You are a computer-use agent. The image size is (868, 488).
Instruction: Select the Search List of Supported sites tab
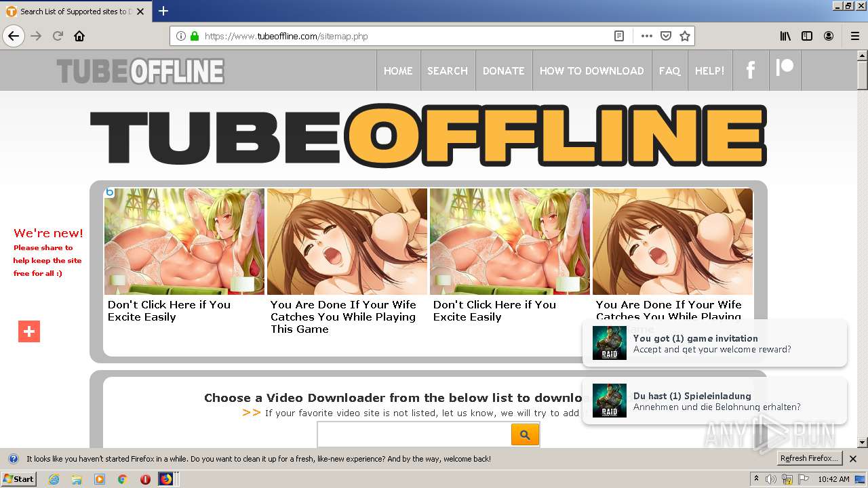75,12
